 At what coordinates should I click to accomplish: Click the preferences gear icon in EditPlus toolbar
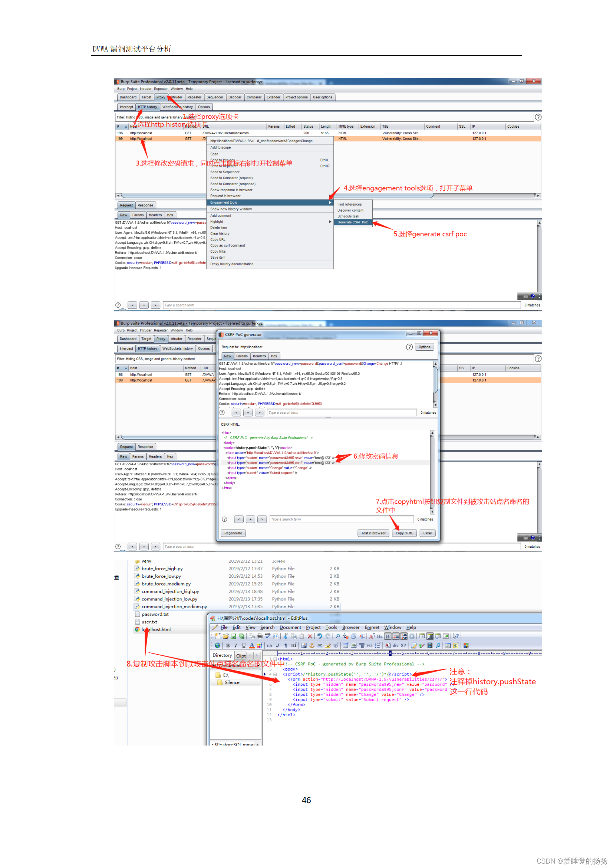(x=412, y=636)
